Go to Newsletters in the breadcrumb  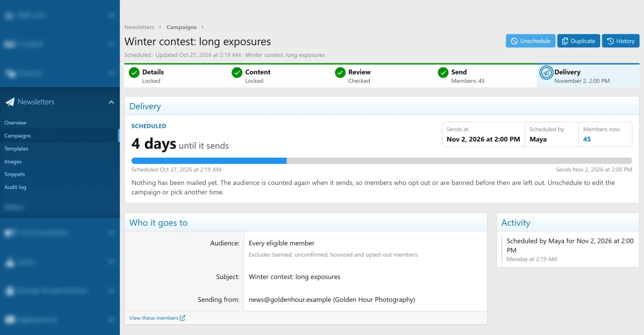139,27
